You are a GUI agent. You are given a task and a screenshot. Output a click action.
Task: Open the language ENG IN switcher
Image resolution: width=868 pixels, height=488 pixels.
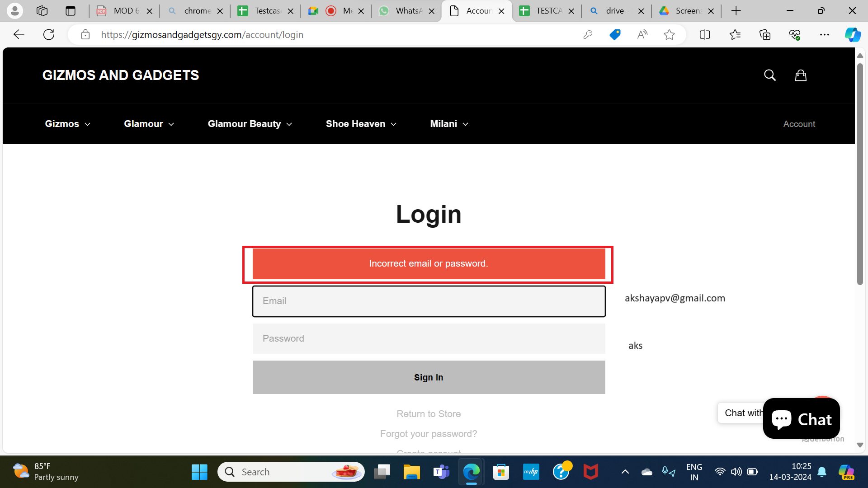[x=694, y=472]
